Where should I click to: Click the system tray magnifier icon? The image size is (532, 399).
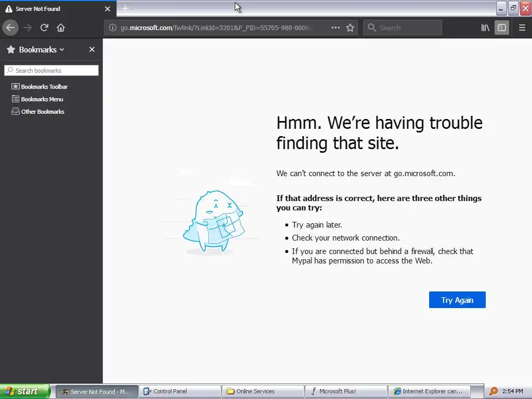pos(494,391)
